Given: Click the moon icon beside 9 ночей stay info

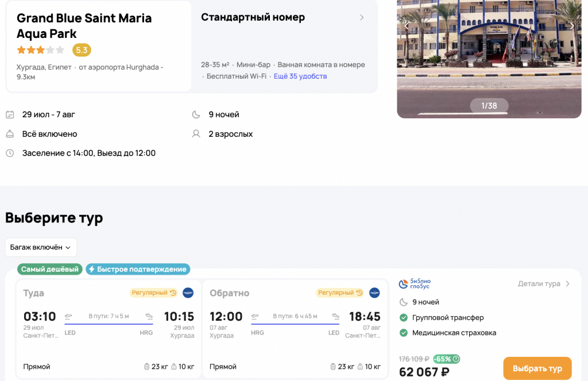Looking at the screenshot, I should (196, 114).
